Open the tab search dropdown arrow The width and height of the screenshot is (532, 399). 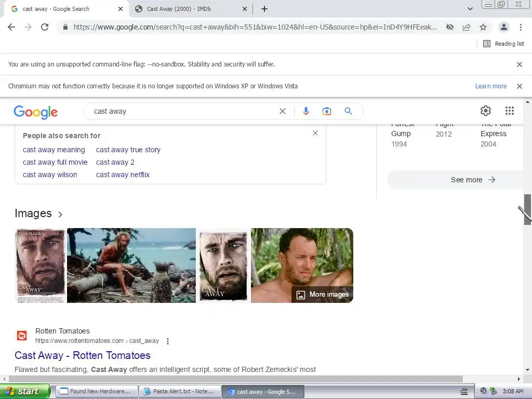click(470, 9)
